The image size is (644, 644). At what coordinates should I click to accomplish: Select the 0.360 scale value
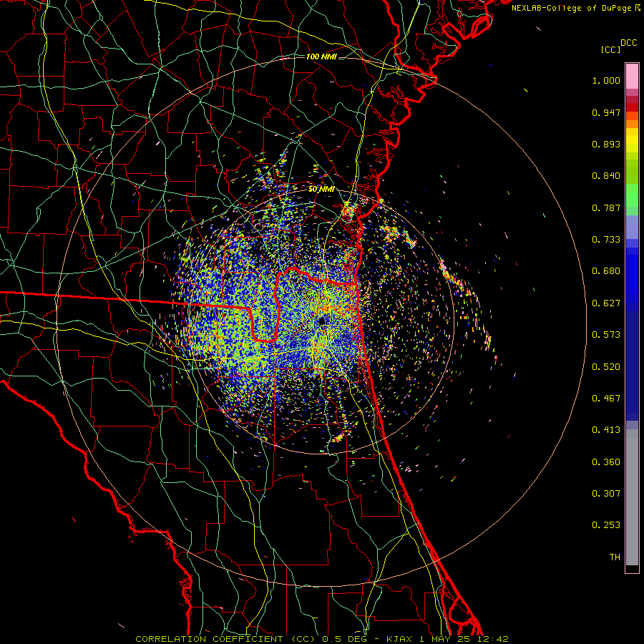(x=606, y=462)
